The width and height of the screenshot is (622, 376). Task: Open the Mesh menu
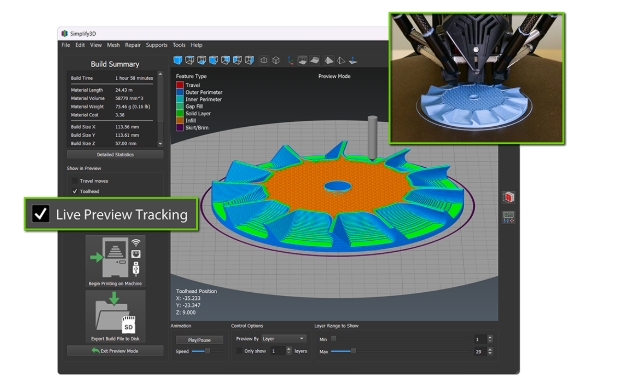pos(113,45)
